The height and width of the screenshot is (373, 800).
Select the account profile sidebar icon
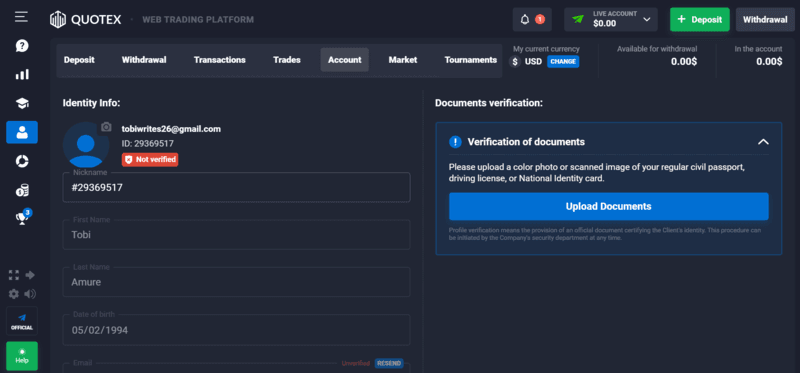tap(22, 133)
